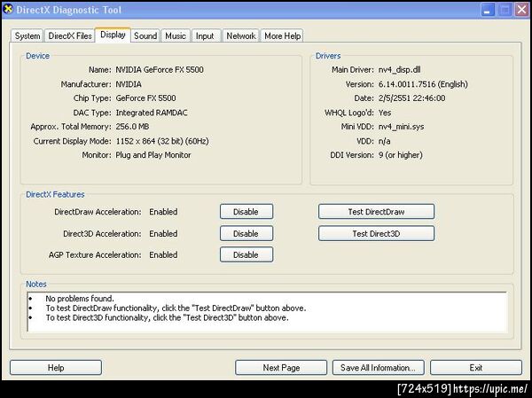Viewport: 532px width, 398px height.
Task: Click the 1152 x 864 display mode value
Action: tap(162, 141)
